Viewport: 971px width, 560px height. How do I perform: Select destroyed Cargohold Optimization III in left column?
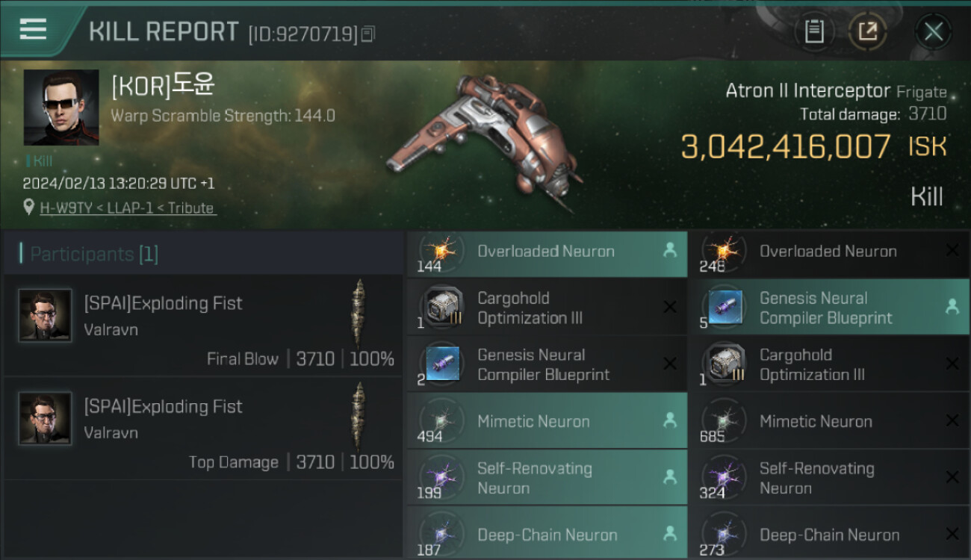pyautogui.click(x=546, y=308)
